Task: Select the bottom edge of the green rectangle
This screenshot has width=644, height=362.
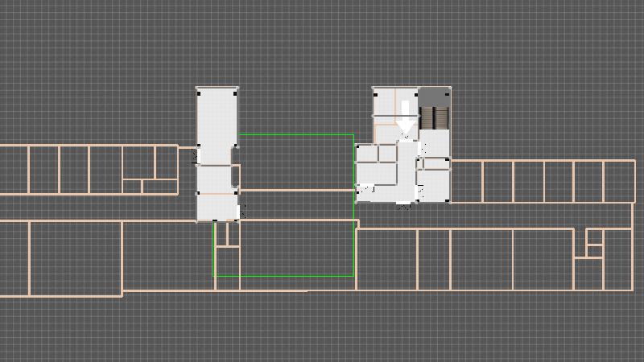Action: pos(283,276)
